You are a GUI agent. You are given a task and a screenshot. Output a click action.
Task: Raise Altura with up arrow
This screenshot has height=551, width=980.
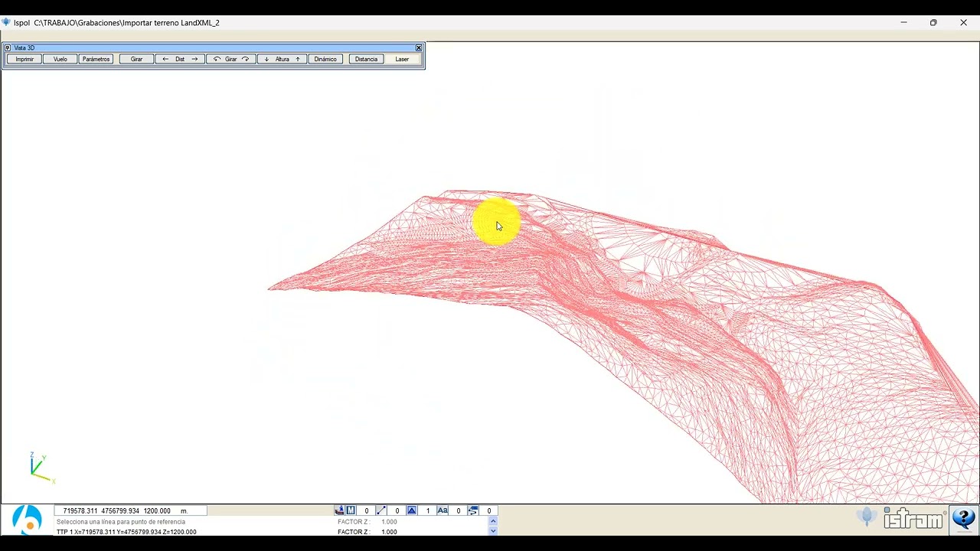coord(298,59)
